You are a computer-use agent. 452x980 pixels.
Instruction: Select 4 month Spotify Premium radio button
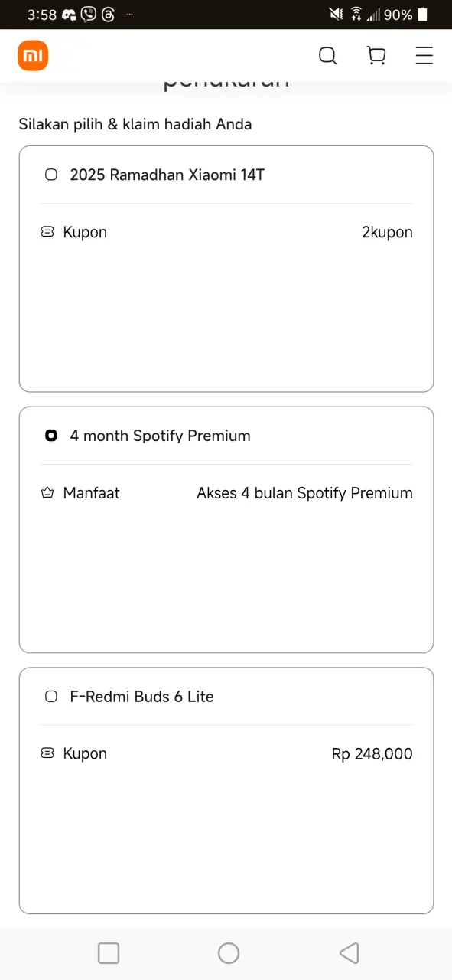coord(51,436)
